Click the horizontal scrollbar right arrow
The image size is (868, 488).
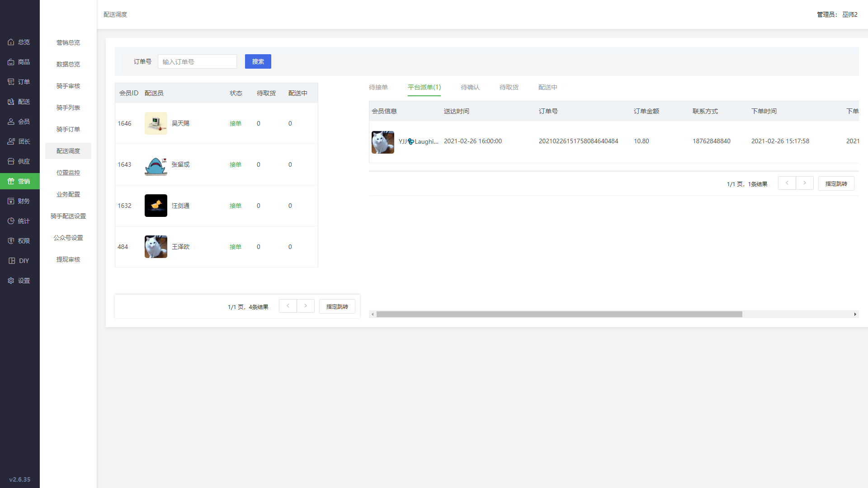coord(855,314)
